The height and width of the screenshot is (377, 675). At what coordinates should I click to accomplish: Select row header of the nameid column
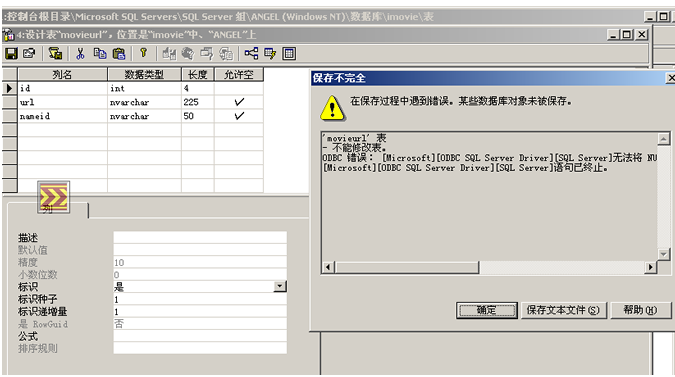coord(9,116)
